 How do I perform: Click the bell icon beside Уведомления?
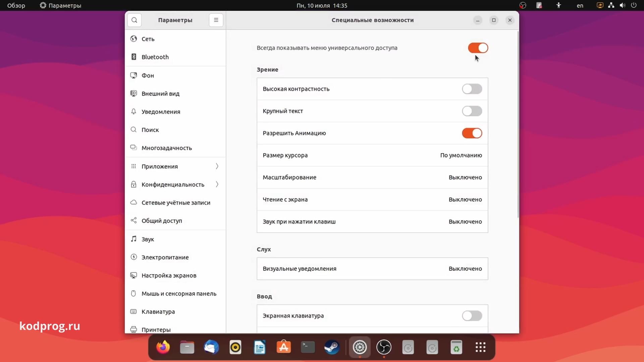click(133, 111)
